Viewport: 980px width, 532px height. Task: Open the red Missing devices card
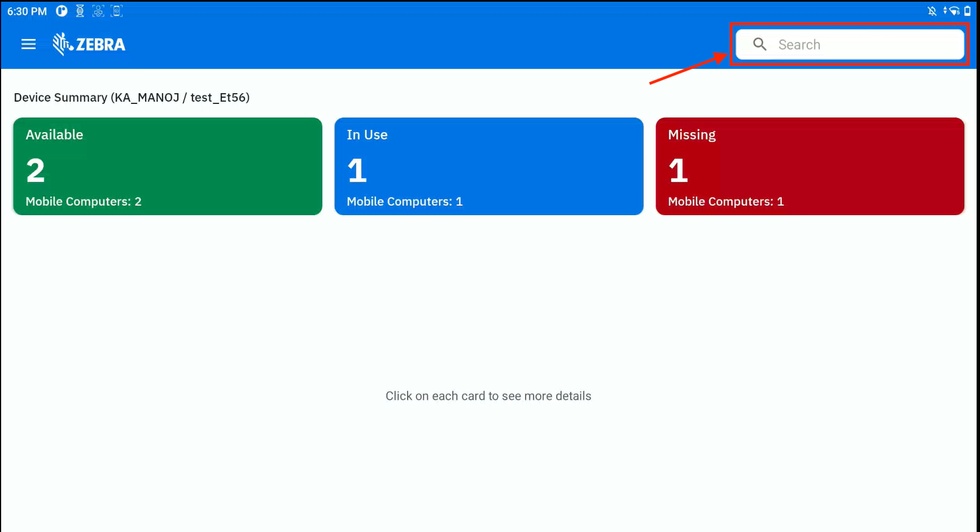pyautogui.click(x=810, y=166)
